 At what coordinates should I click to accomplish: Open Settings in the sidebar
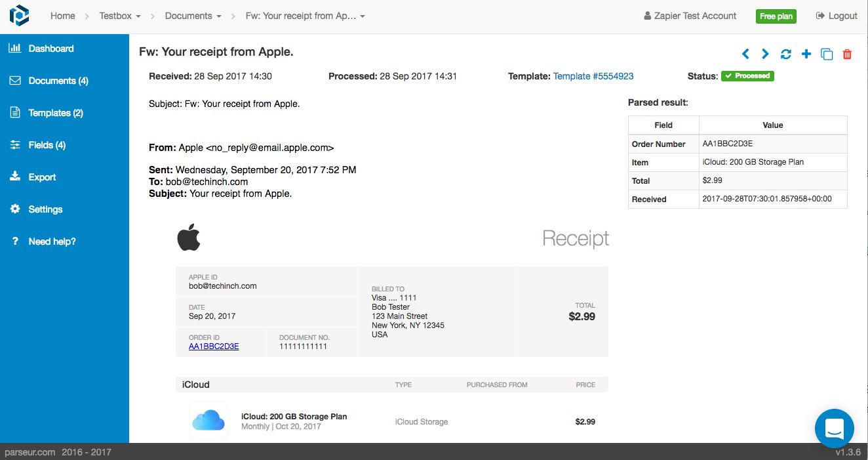click(x=45, y=209)
